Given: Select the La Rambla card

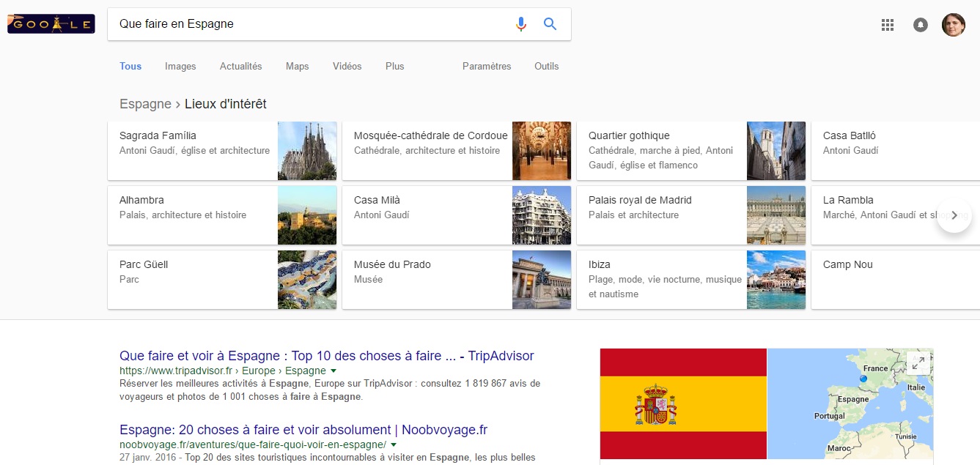Looking at the screenshot, I should (x=896, y=215).
